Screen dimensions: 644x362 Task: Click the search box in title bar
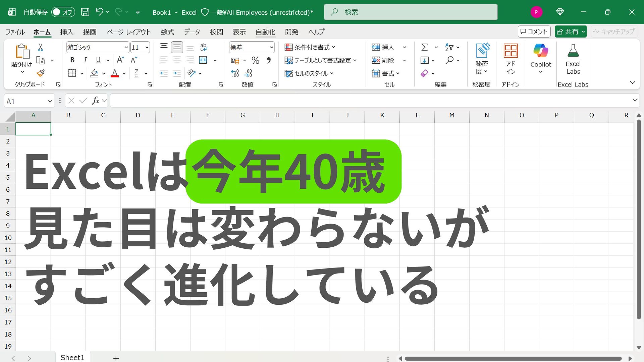point(411,12)
